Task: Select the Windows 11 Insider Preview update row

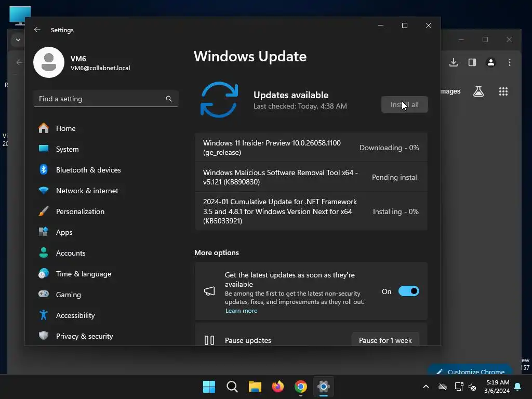Action: tap(311, 148)
